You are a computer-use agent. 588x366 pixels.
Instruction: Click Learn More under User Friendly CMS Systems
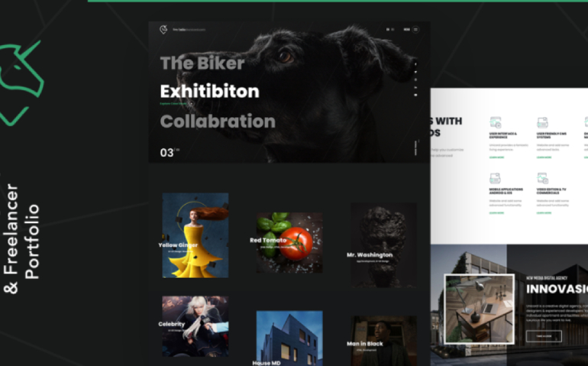tap(544, 157)
